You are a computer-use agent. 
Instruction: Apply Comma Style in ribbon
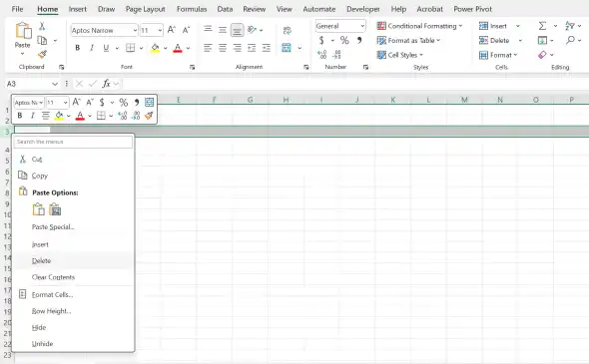[359, 40]
